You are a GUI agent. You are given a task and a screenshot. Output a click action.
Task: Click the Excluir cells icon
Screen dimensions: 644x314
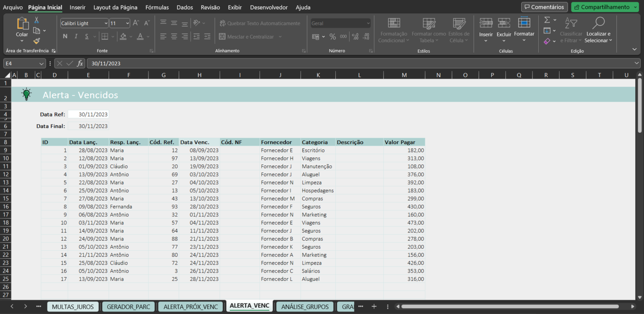504,23
